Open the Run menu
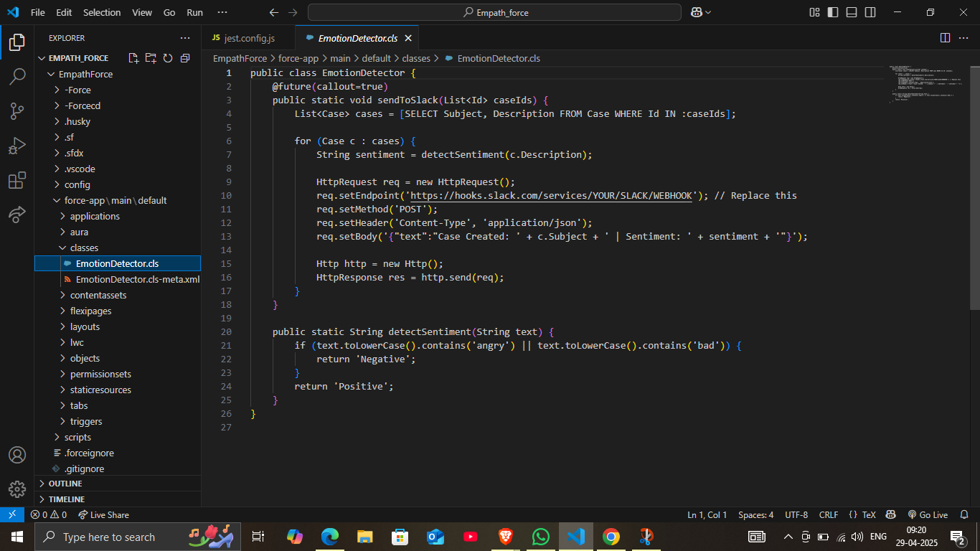 pos(194,12)
